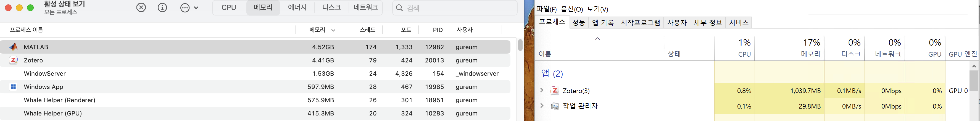Click collapse caret above 이름 column
The width and height of the screenshot is (980, 121).
coord(597,38)
